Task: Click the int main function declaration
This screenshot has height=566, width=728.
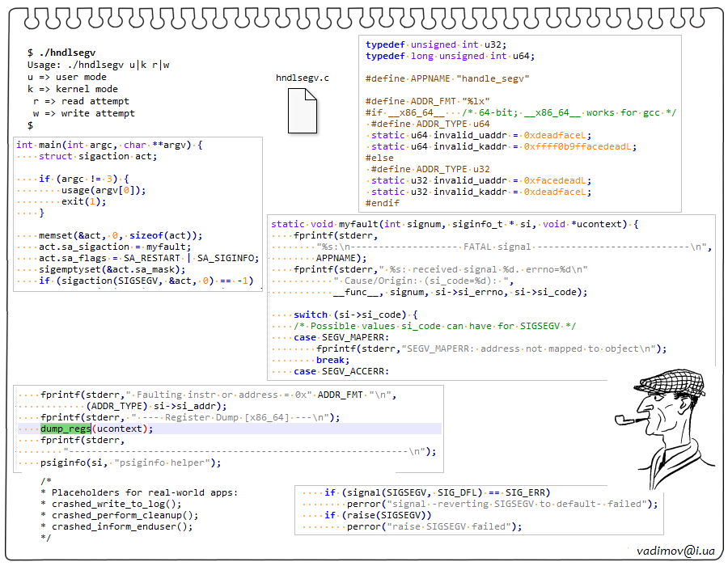Action: tap(108, 146)
